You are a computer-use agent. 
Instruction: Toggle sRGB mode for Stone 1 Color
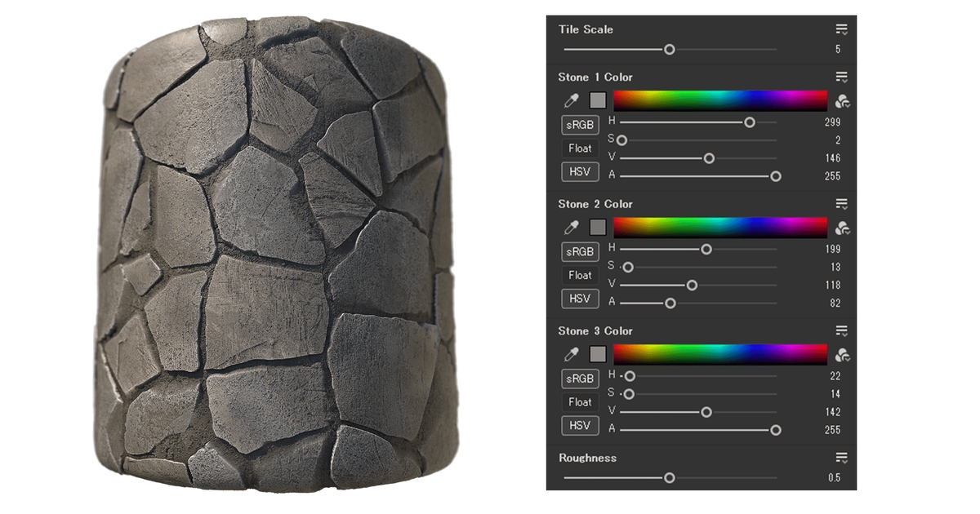coord(580,125)
